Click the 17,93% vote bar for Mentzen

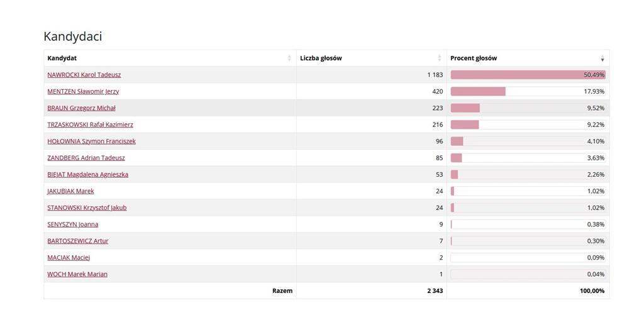pos(528,91)
